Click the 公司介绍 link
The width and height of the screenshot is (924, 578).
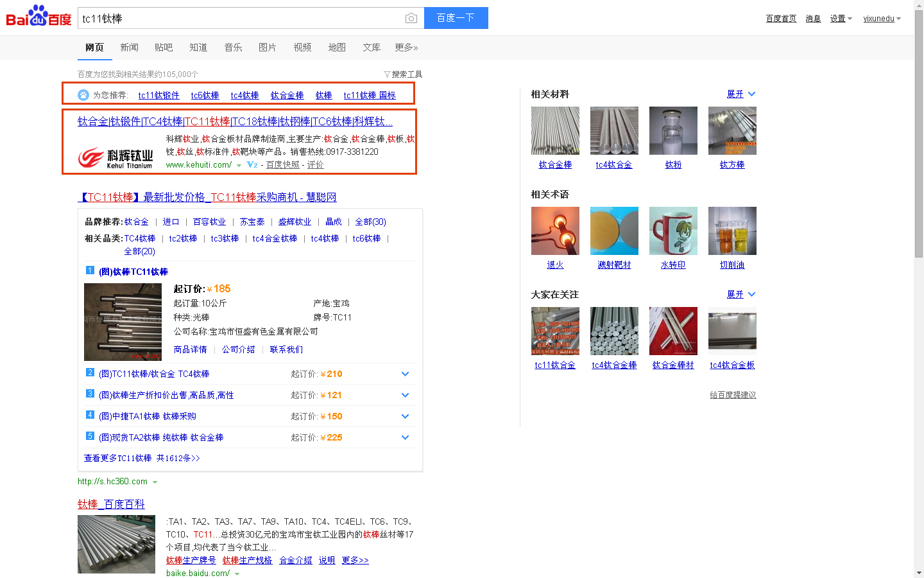(238, 349)
